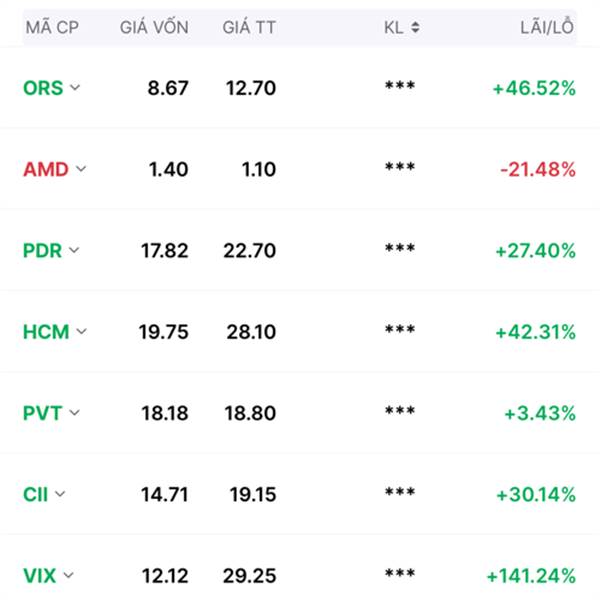Image resolution: width=600 pixels, height=600 pixels.
Task: Expand the AMD stock chevron
Action: (x=81, y=168)
